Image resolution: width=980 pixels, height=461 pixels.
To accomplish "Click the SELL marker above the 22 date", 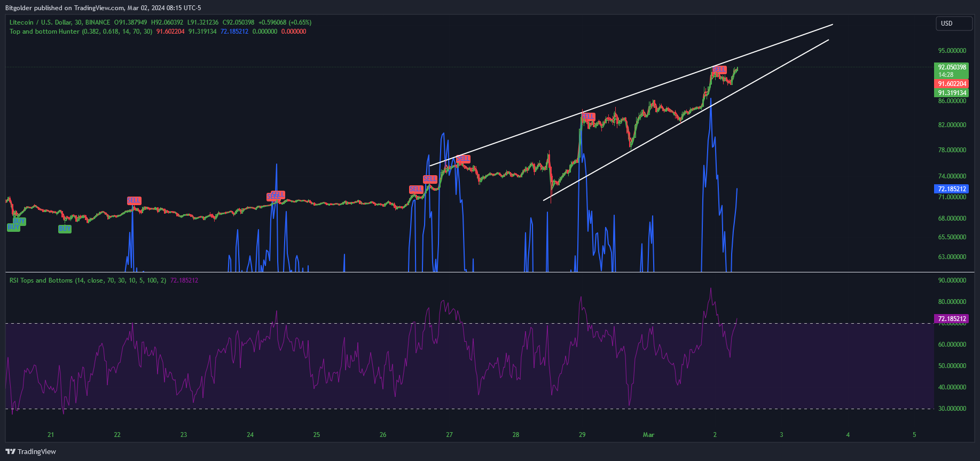I will click(134, 200).
